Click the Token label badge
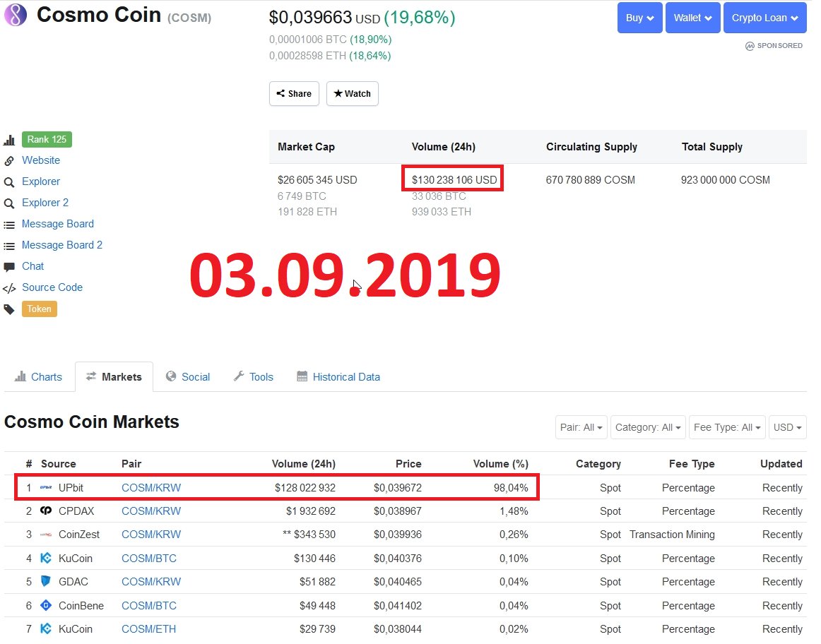 pyautogui.click(x=40, y=309)
